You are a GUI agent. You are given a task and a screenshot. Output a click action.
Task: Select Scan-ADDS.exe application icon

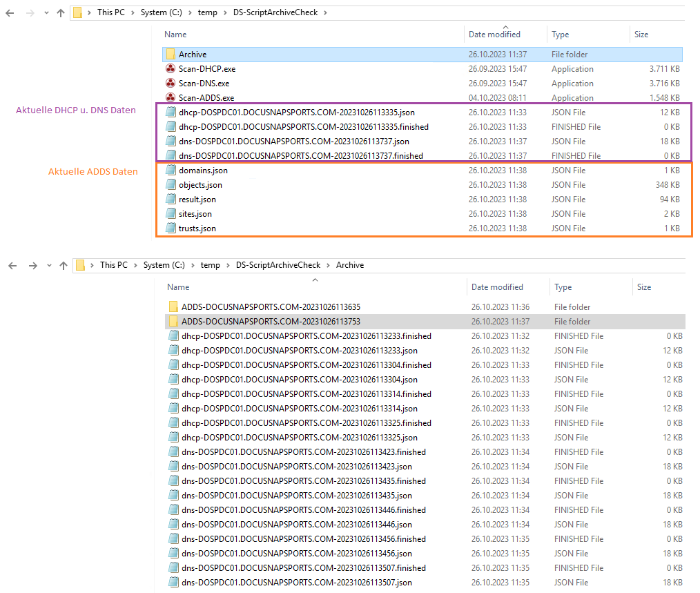click(171, 97)
